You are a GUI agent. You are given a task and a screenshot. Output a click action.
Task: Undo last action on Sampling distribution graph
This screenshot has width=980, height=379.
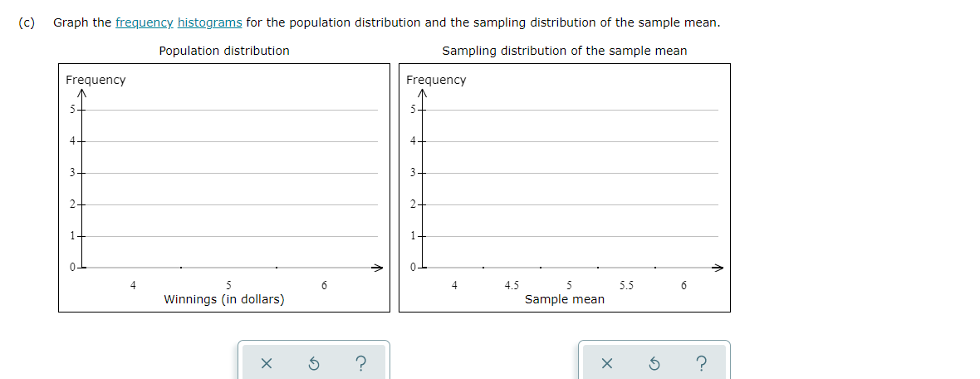(x=655, y=362)
